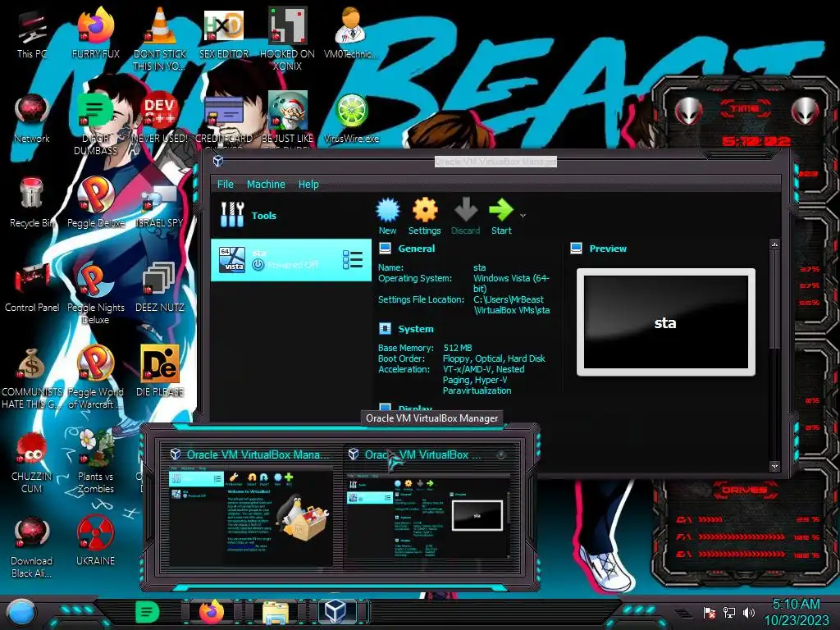Click the left alien head on TIME gadget
This screenshot has width=840, height=630.
point(688,112)
